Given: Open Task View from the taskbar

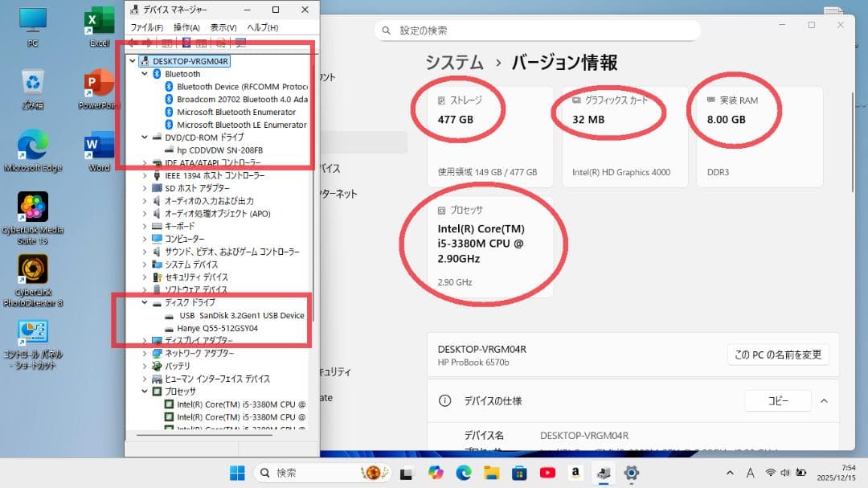Looking at the screenshot, I should click(407, 473).
